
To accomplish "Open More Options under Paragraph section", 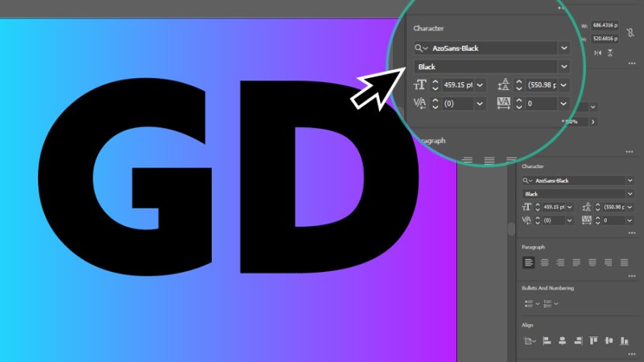I will 632,276.
